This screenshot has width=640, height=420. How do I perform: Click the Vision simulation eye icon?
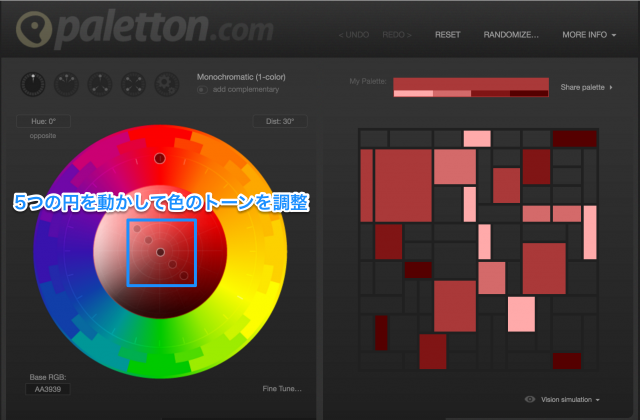tap(530, 399)
